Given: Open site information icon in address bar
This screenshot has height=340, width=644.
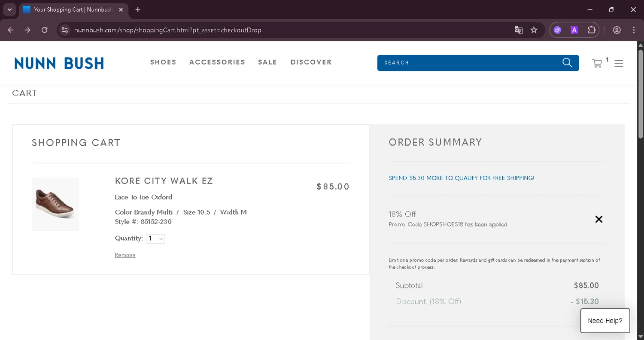Looking at the screenshot, I should coord(65,30).
